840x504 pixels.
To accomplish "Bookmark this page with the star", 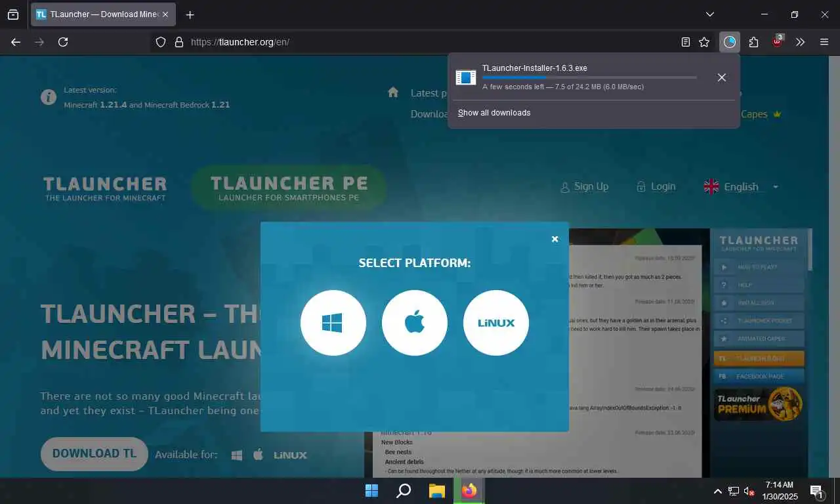I will 704,42.
